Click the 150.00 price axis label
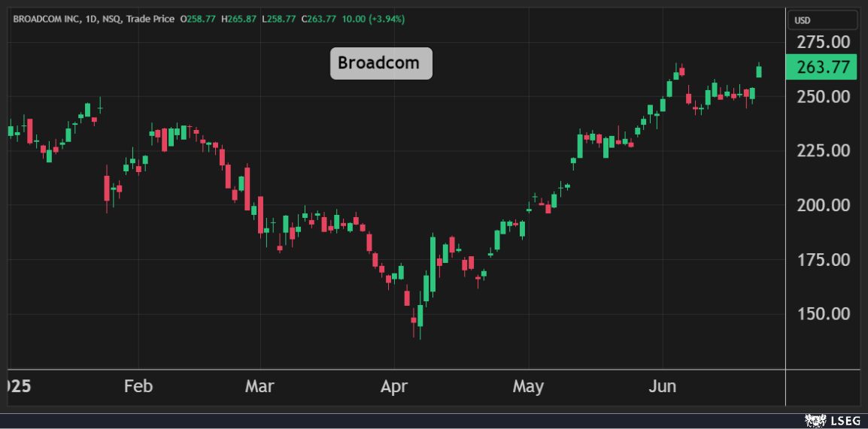This screenshot has width=868, height=429. click(x=823, y=313)
